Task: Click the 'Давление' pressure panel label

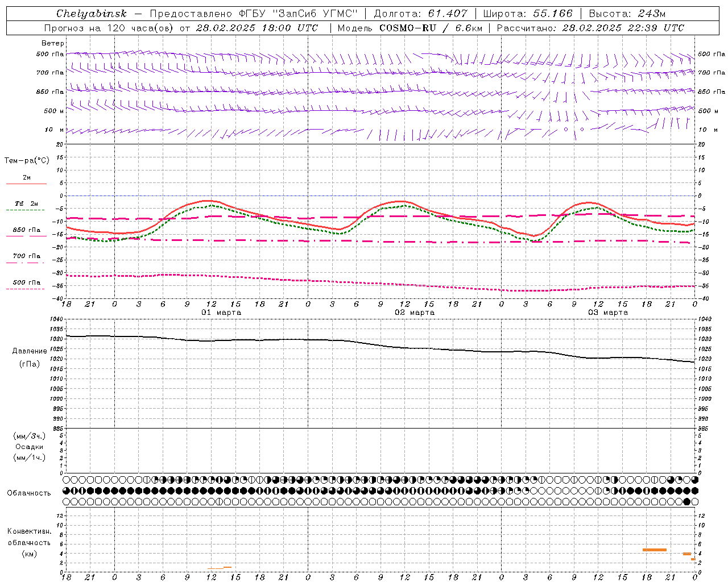Action: point(30,351)
